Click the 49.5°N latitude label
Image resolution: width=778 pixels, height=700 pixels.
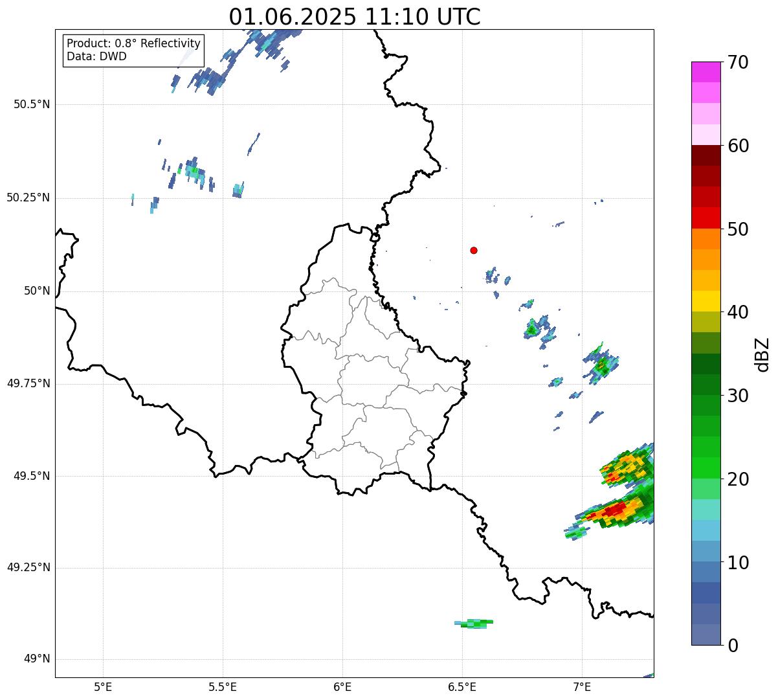tap(32, 476)
